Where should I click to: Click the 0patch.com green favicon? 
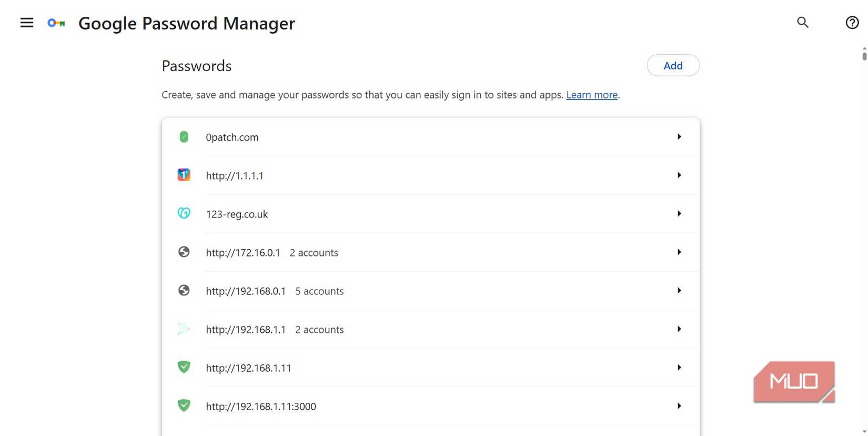click(184, 137)
